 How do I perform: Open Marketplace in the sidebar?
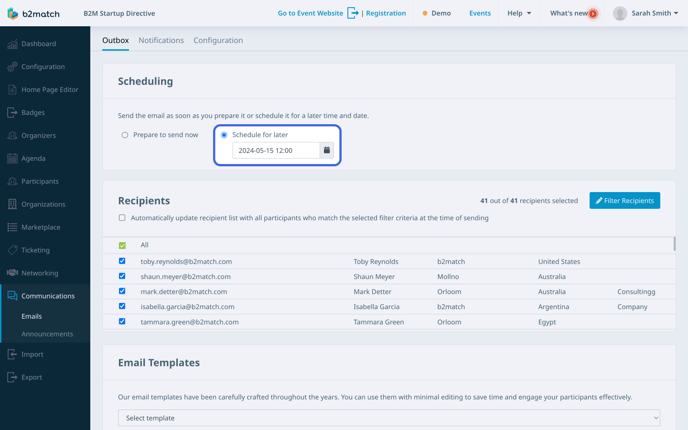coord(41,227)
